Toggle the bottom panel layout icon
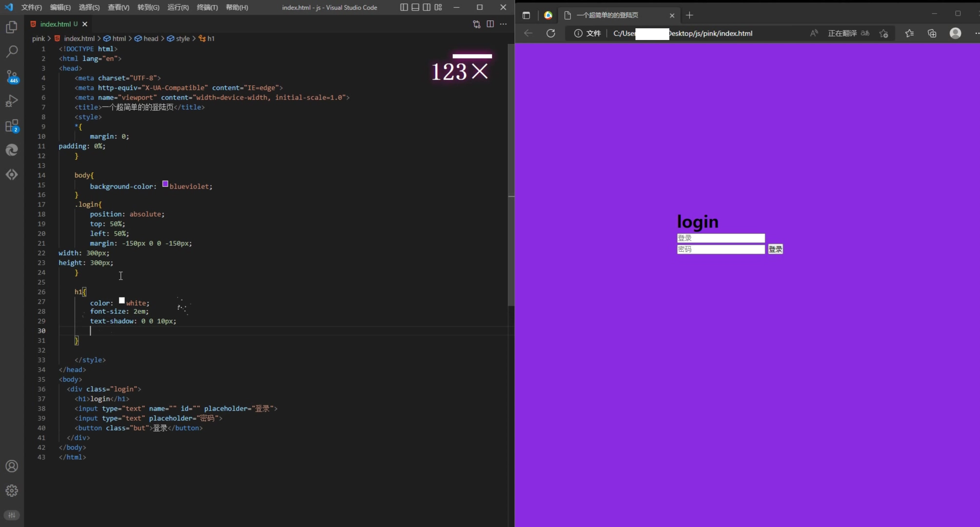 (x=415, y=7)
